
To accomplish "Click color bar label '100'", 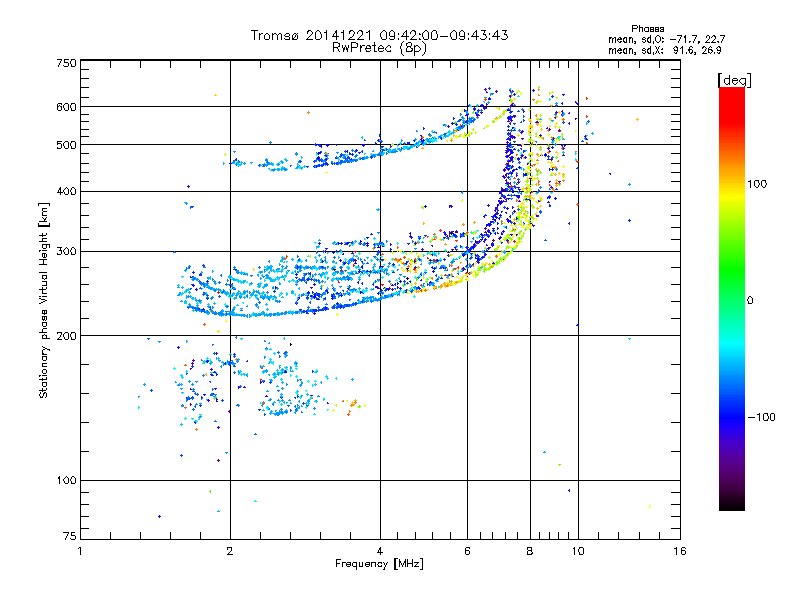I will coord(757,184).
